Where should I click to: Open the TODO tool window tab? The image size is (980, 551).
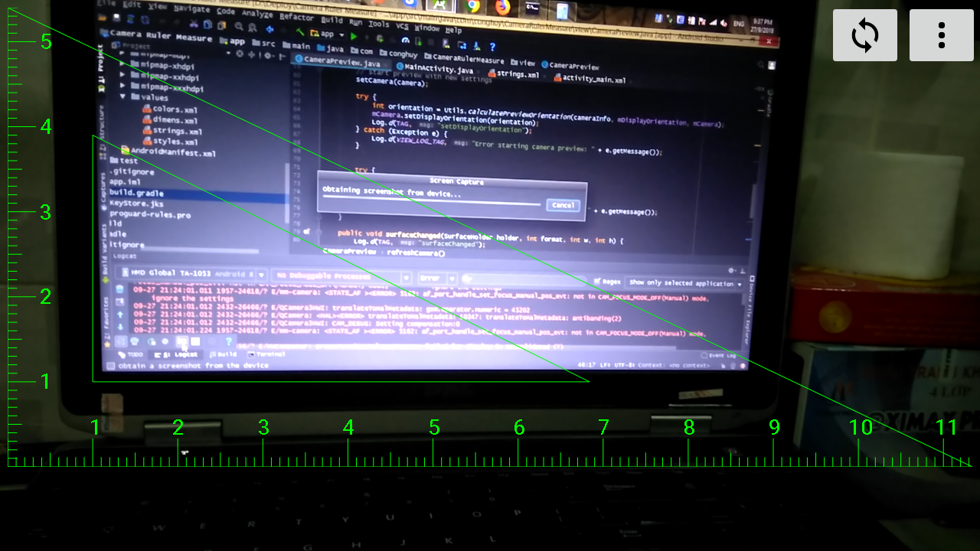pyautogui.click(x=130, y=354)
